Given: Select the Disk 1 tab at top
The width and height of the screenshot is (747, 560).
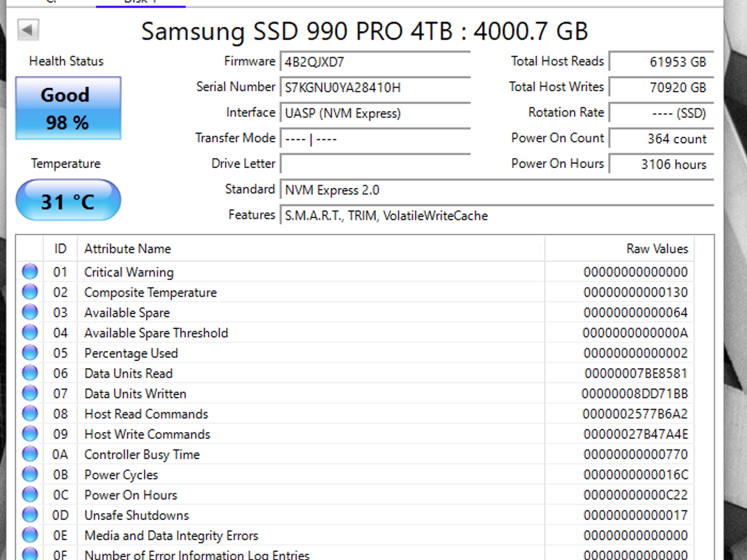Looking at the screenshot, I should pos(141,3).
